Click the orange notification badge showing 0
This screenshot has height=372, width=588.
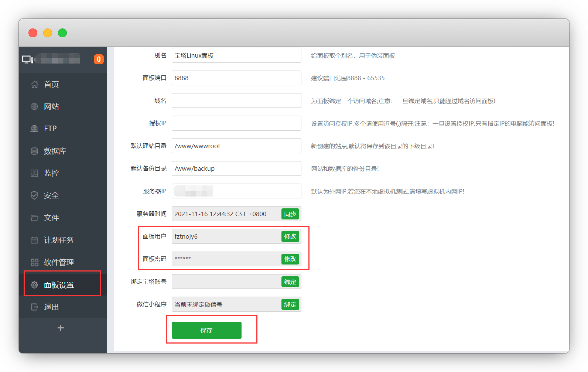coord(99,59)
